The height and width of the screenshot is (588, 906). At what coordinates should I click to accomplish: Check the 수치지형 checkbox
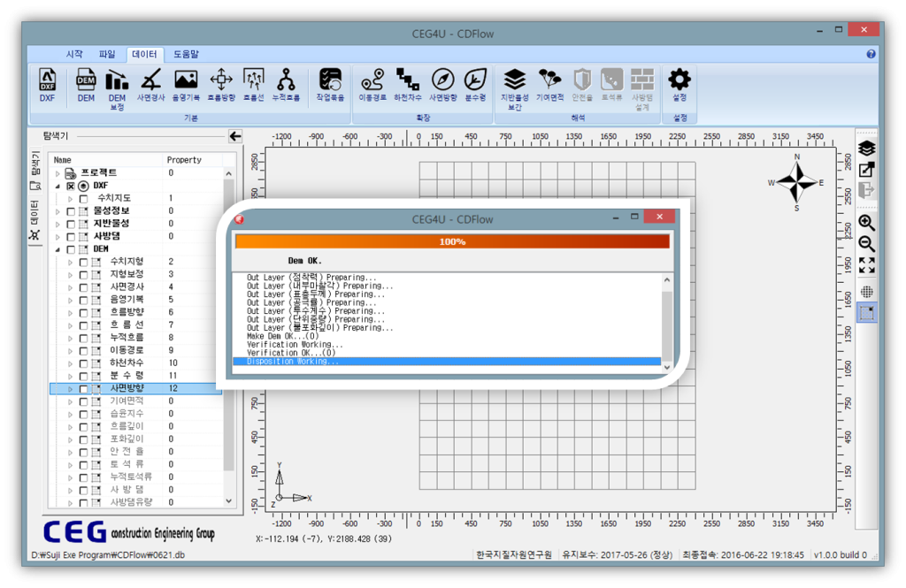pyautogui.click(x=83, y=263)
